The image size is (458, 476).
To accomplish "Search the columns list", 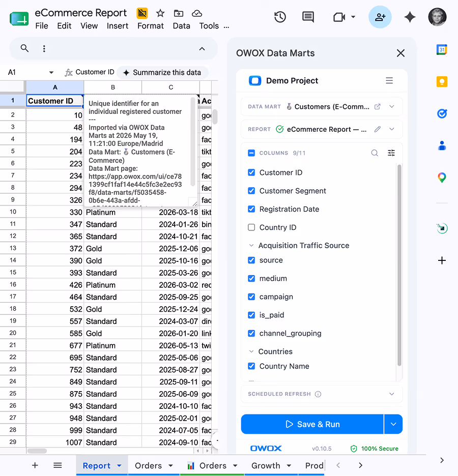I will click(375, 153).
